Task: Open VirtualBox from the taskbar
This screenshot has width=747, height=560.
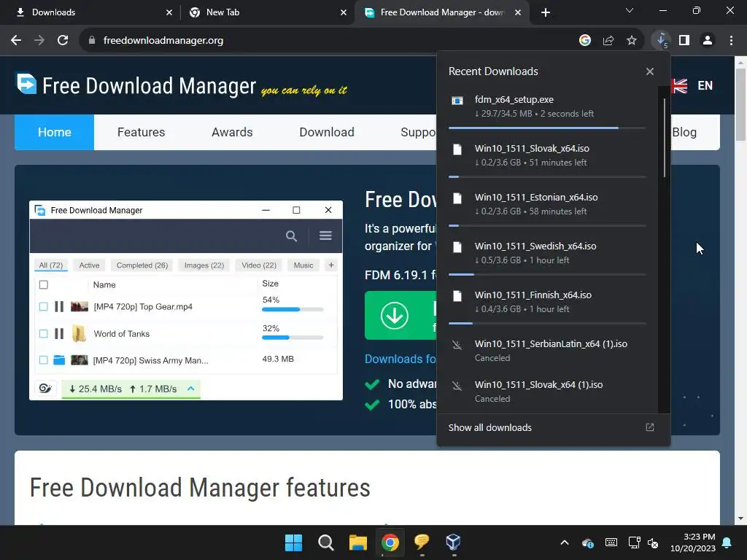Action: coord(453,542)
